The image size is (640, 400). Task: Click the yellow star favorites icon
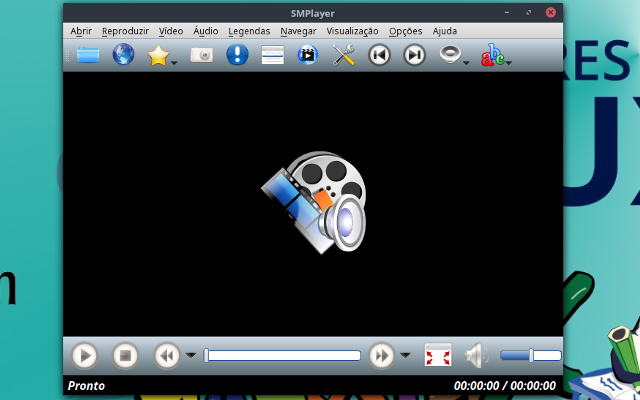coord(158,55)
